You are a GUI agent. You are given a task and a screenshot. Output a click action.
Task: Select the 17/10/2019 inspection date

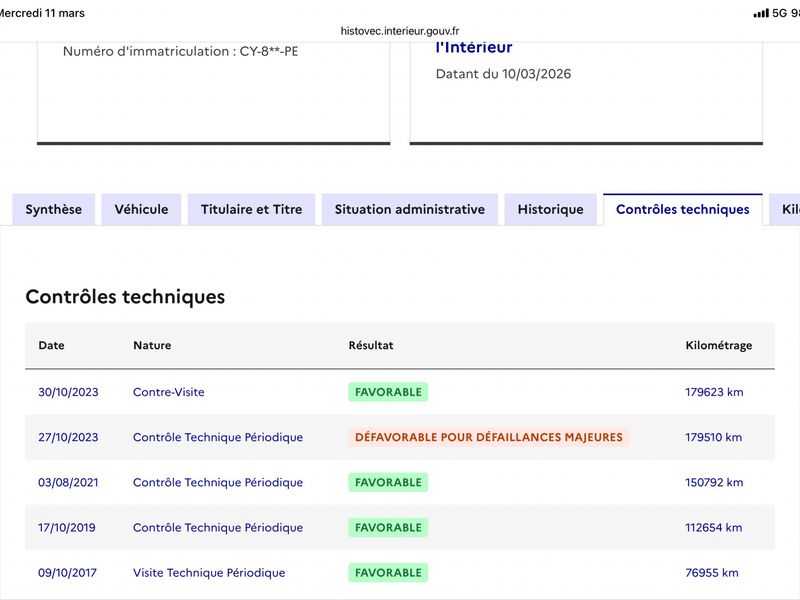coord(67,528)
